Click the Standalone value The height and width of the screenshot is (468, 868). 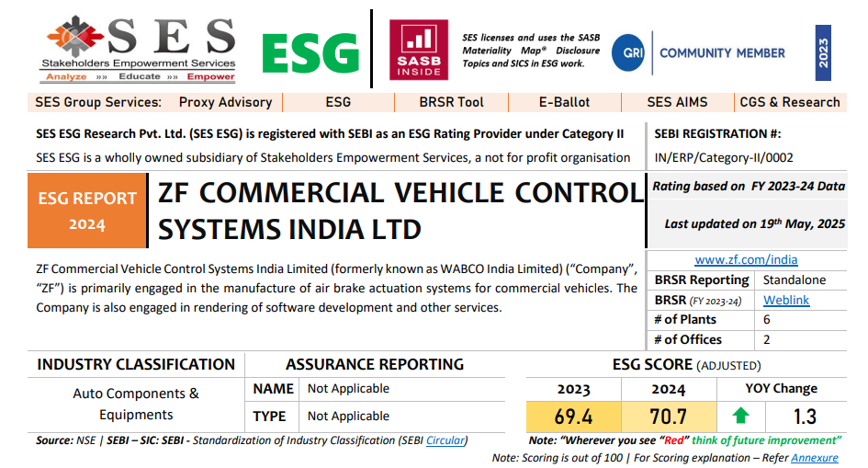[x=795, y=280]
